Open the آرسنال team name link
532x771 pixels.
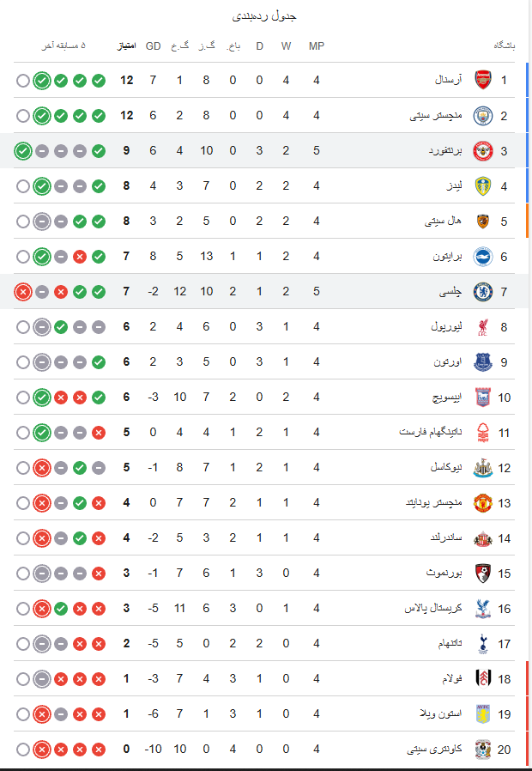pyautogui.click(x=449, y=80)
